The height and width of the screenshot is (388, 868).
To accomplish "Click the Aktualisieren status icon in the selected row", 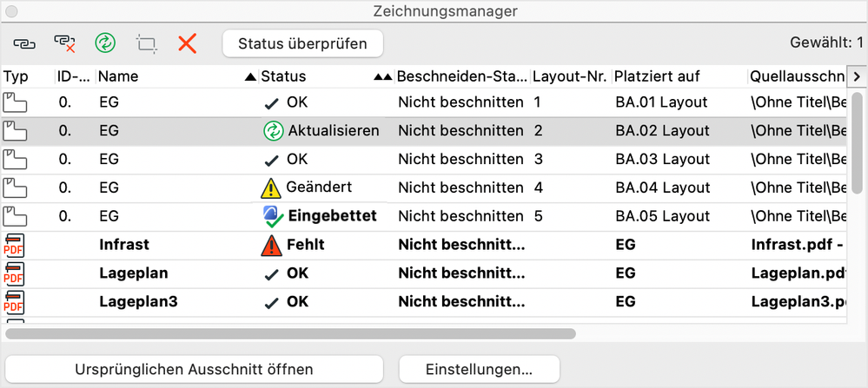I will point(274,131).
